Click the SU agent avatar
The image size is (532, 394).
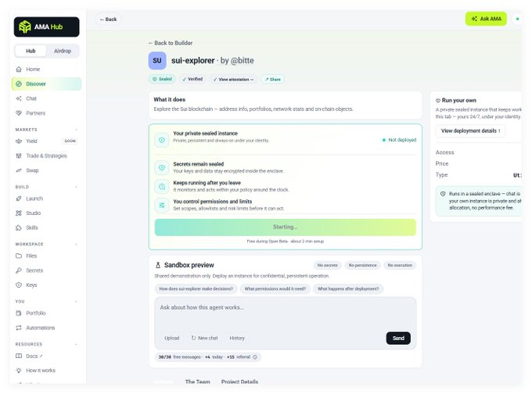[157, 61]
